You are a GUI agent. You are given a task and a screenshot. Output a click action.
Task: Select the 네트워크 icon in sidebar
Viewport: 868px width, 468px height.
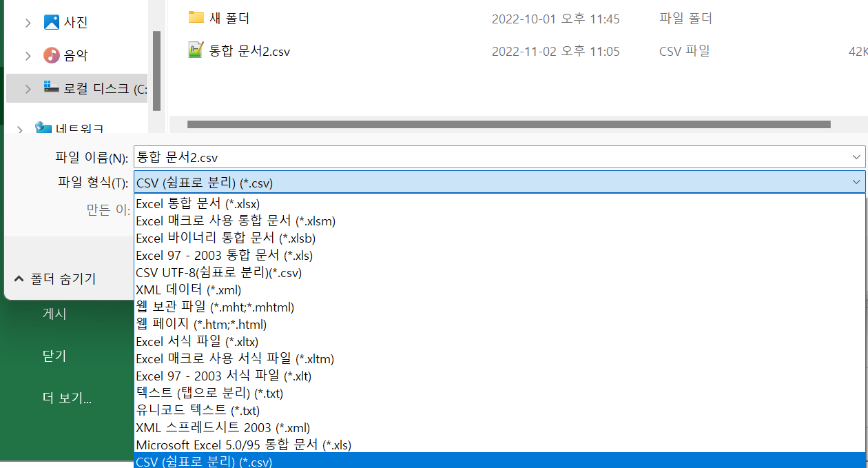point(43,128)
